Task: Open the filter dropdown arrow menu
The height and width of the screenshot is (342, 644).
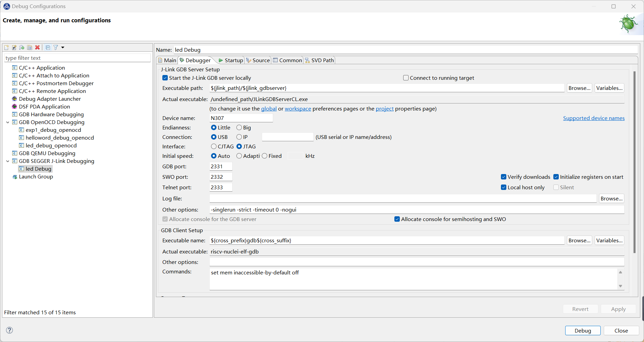Action: point(63,48)
